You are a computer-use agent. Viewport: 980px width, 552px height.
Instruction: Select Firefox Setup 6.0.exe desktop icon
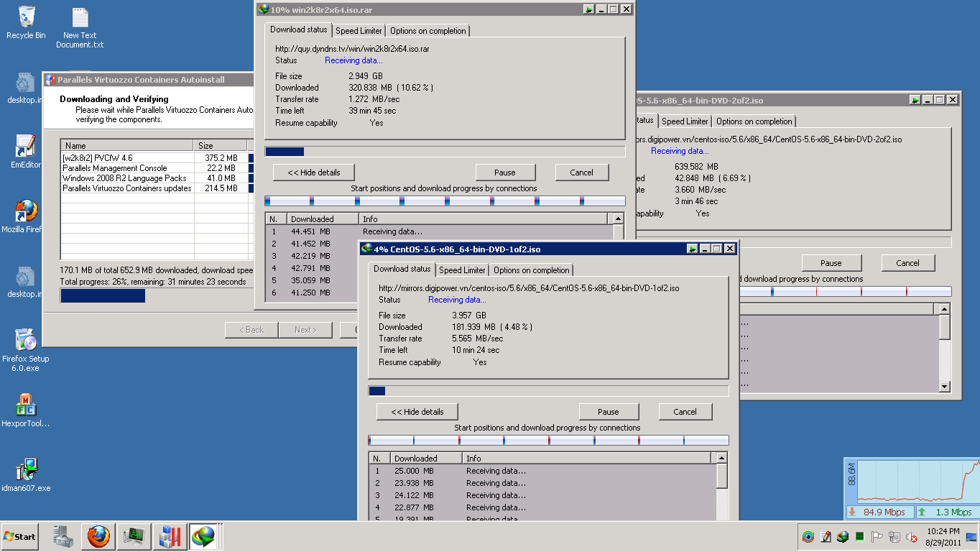pyautogui.click(x=26, y=350)
